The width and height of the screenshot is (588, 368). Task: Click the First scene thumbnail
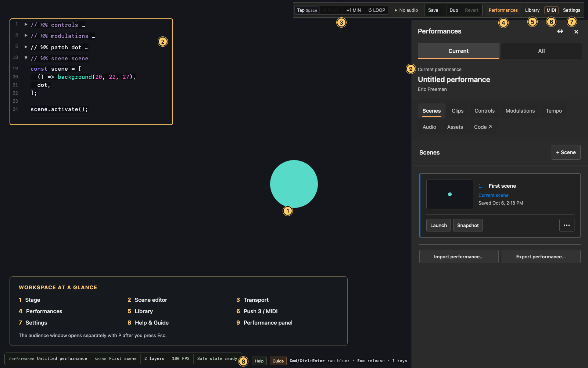[x=450, y=194]
